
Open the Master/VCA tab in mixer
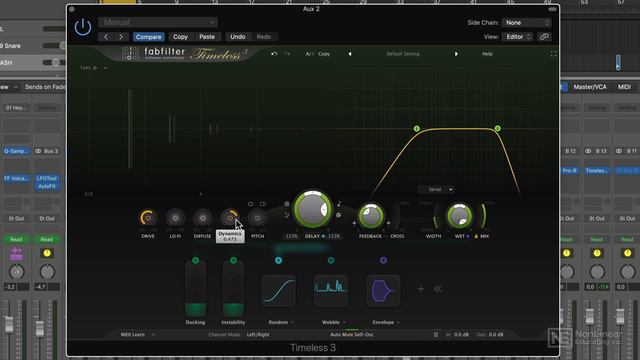click(x=590, y=87)
